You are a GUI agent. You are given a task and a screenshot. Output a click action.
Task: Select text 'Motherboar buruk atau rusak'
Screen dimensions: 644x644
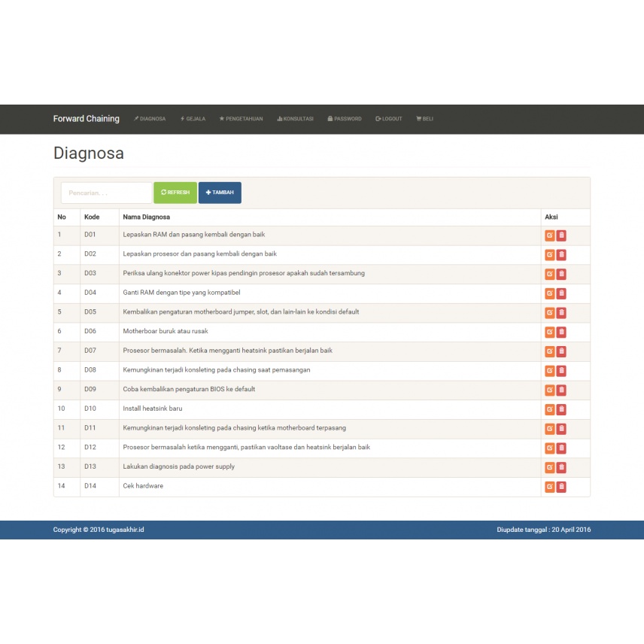click(x=166, y=331)
